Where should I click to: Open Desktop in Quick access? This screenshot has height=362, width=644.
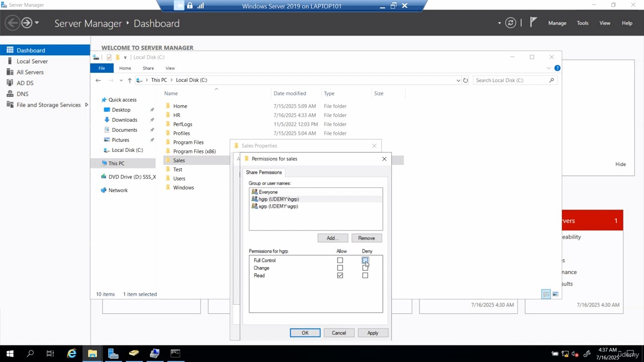(121, 110)
